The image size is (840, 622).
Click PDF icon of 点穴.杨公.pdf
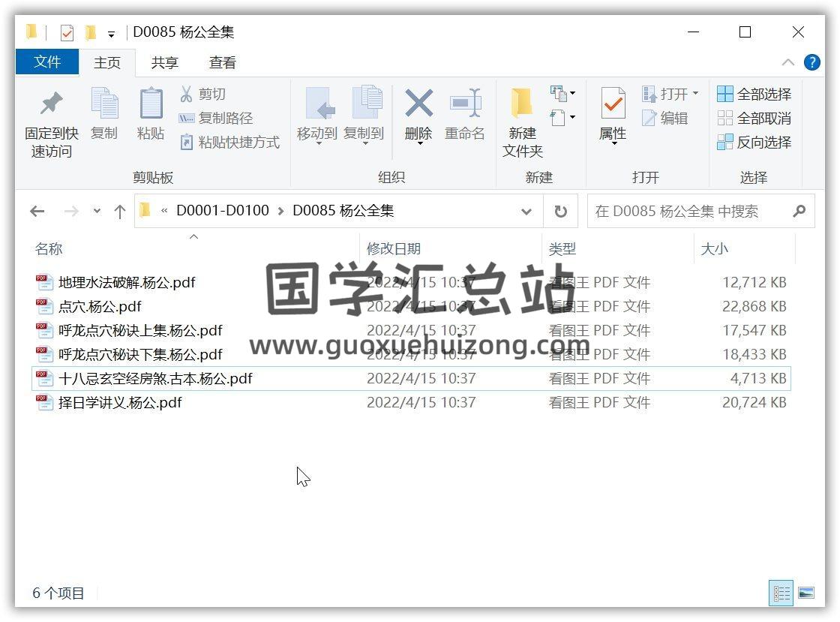click(x=44, y=306)
